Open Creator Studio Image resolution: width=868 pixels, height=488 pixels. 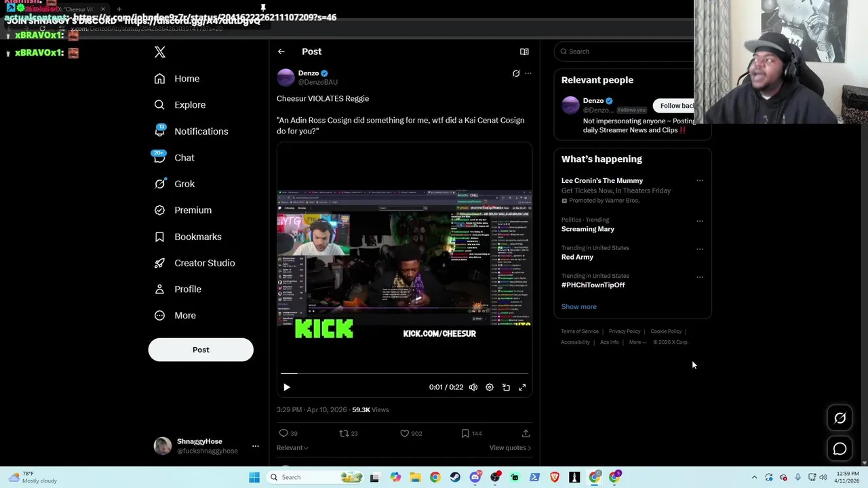[195, 263]
